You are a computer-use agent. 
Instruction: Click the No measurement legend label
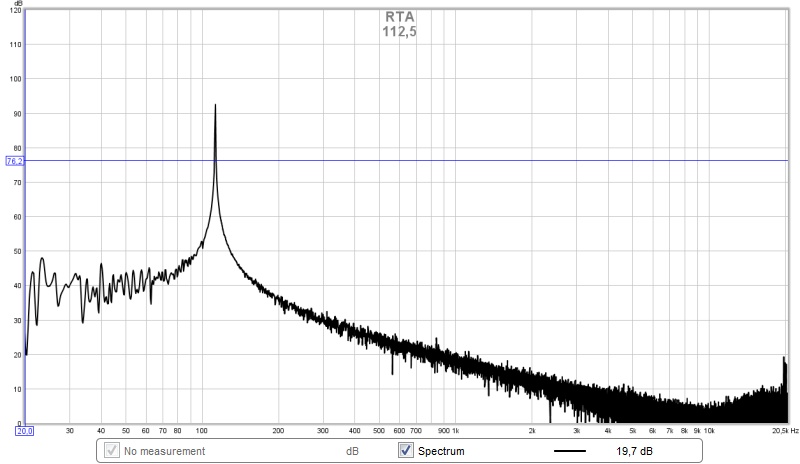(x=164, y=451)
